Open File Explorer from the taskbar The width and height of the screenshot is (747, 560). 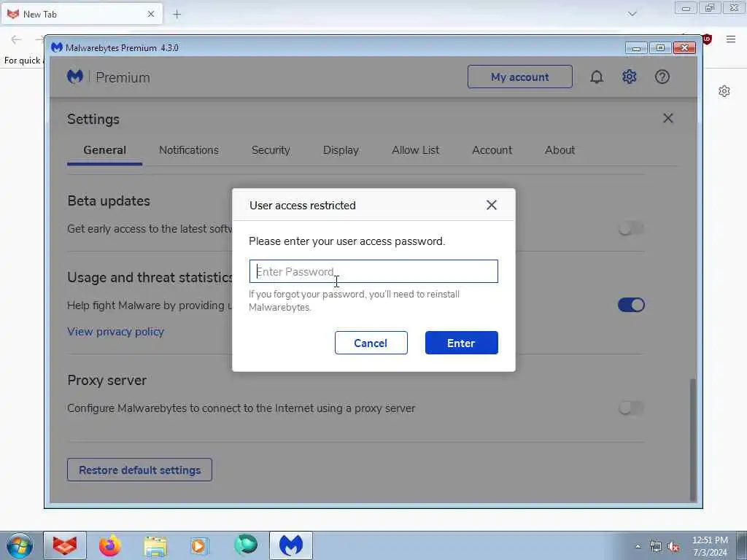coord(155,545)
